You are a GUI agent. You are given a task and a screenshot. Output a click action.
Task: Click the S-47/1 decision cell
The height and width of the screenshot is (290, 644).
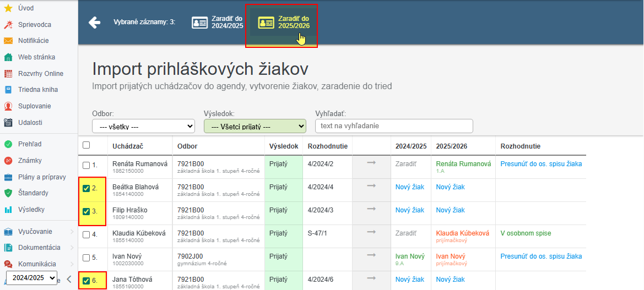click(x=317, y=233)
